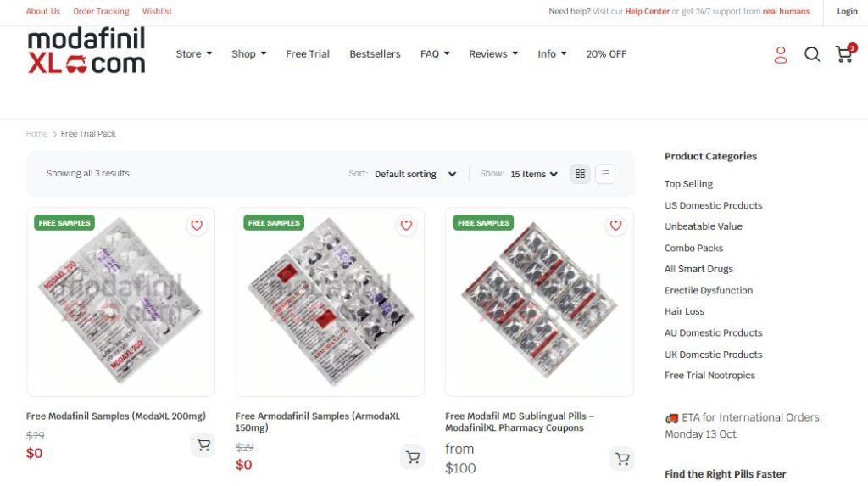
Task: Expand the Store menu dropdown
Action: (193, 53)
